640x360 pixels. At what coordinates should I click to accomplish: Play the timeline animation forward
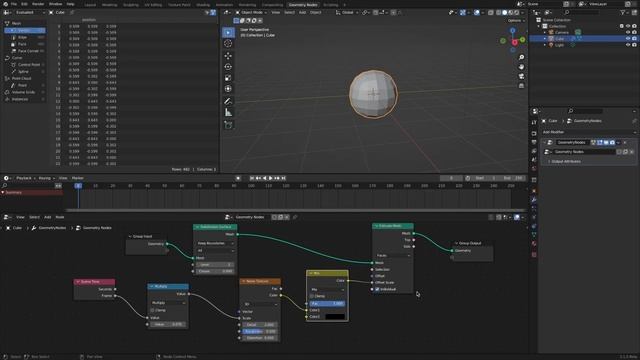point(271,178)
